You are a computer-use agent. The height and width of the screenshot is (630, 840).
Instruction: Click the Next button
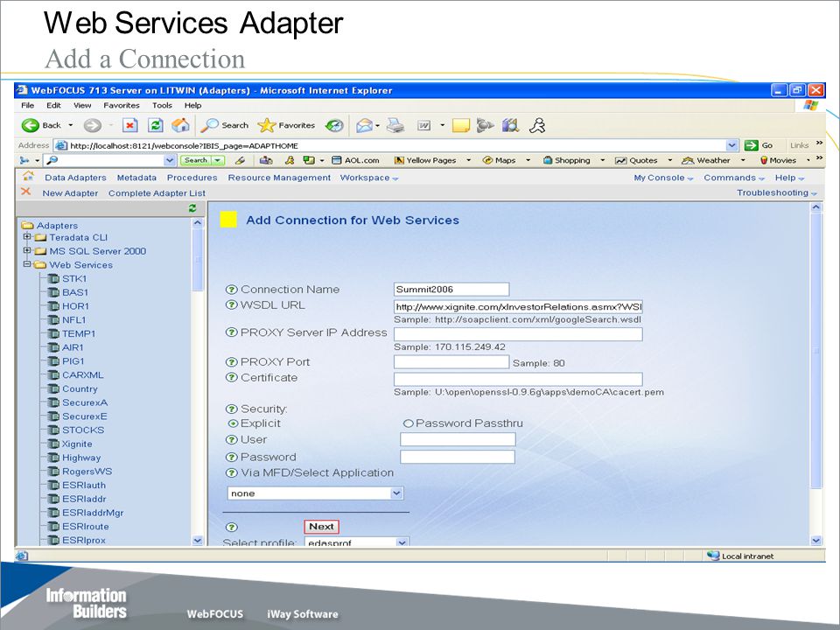click(x=321, y=527)
